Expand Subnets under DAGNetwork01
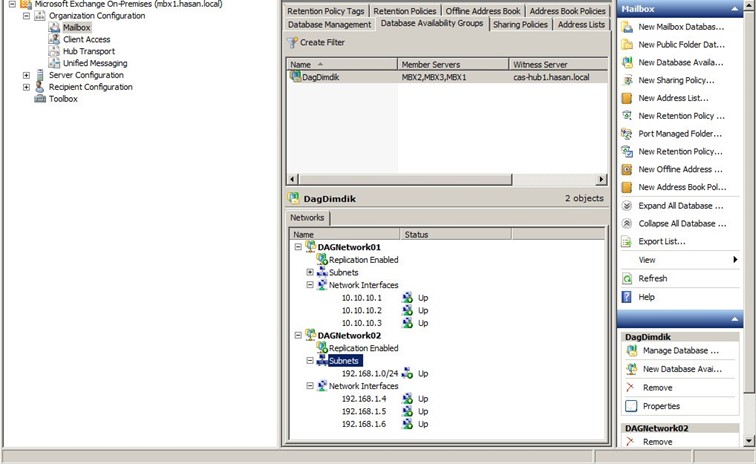The width and height of the screenshot is (756, 464). [x=310, y=272]
